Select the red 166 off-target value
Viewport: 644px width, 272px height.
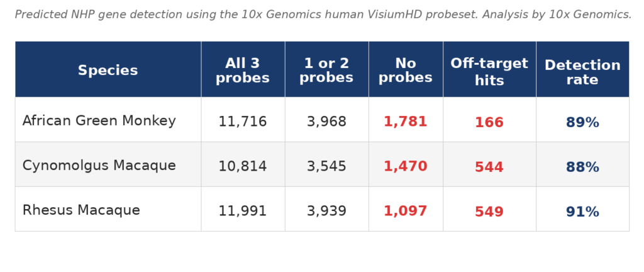click(x=489, y=123)
